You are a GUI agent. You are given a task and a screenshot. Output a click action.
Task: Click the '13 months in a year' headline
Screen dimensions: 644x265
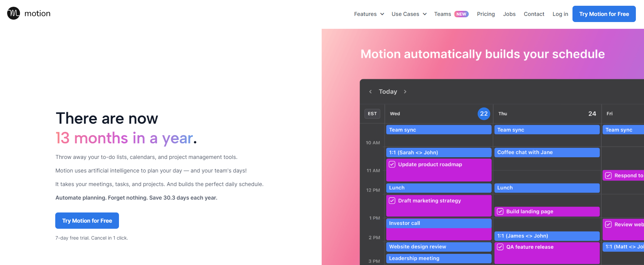tap(125, 138)
